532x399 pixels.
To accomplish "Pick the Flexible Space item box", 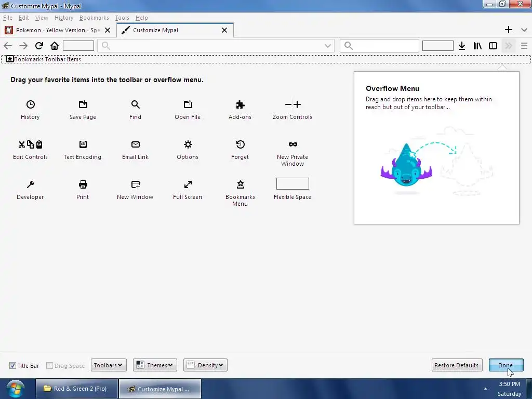I will coord(292,183).
